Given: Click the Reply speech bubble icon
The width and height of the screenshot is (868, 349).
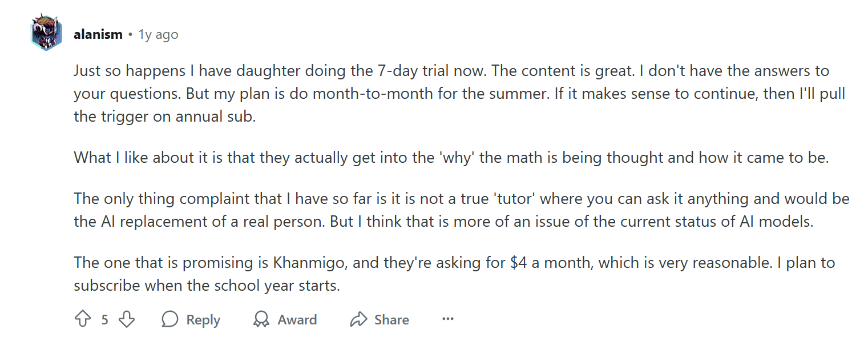Looking at the screenshot, I should 170,319.
